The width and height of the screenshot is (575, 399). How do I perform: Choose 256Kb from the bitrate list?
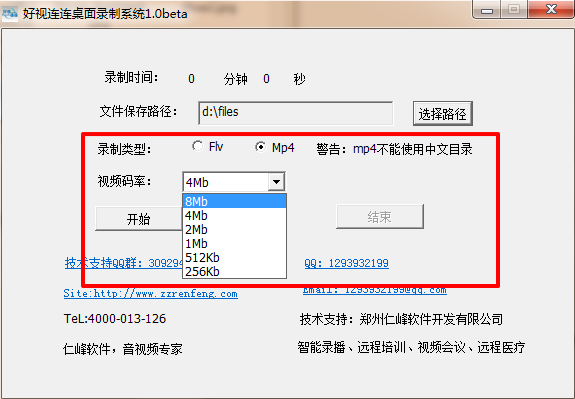(x=234, y=271)
